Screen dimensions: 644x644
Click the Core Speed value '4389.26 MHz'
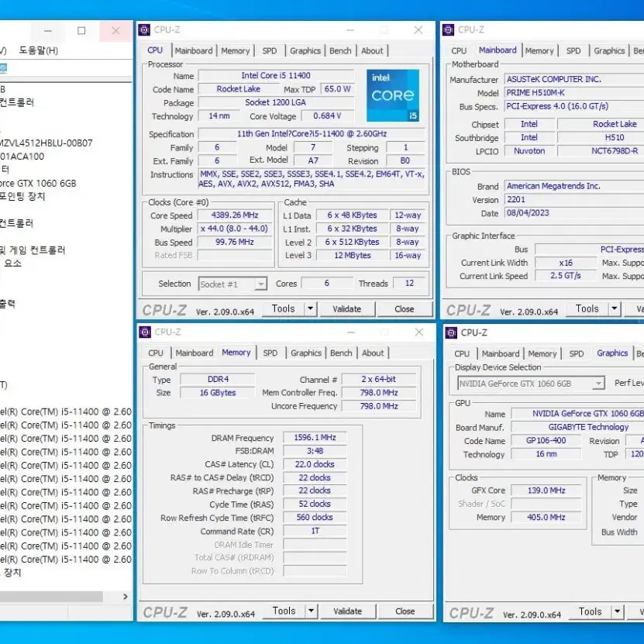[x=235, y=215]
